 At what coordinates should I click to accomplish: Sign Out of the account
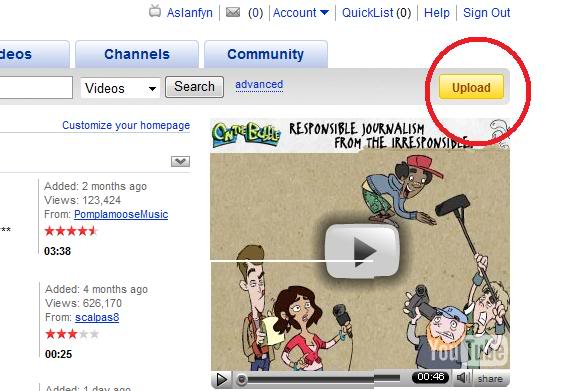click(486, 13)
